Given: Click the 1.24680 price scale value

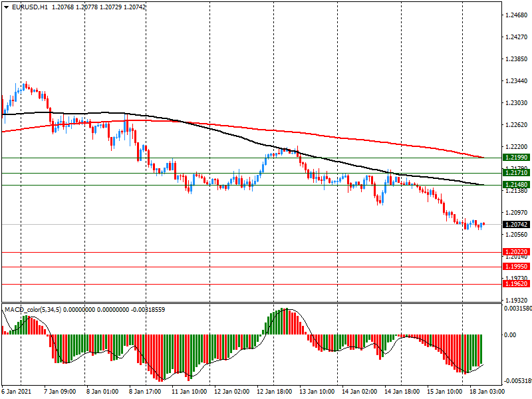Looking at the screenshot, I should point(516,15).
